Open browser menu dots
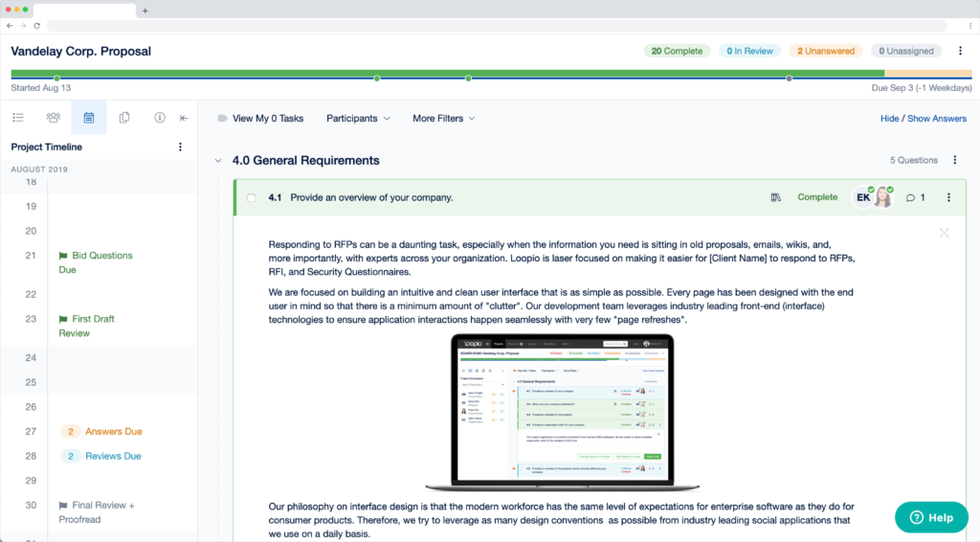 [x=970, y=26]
